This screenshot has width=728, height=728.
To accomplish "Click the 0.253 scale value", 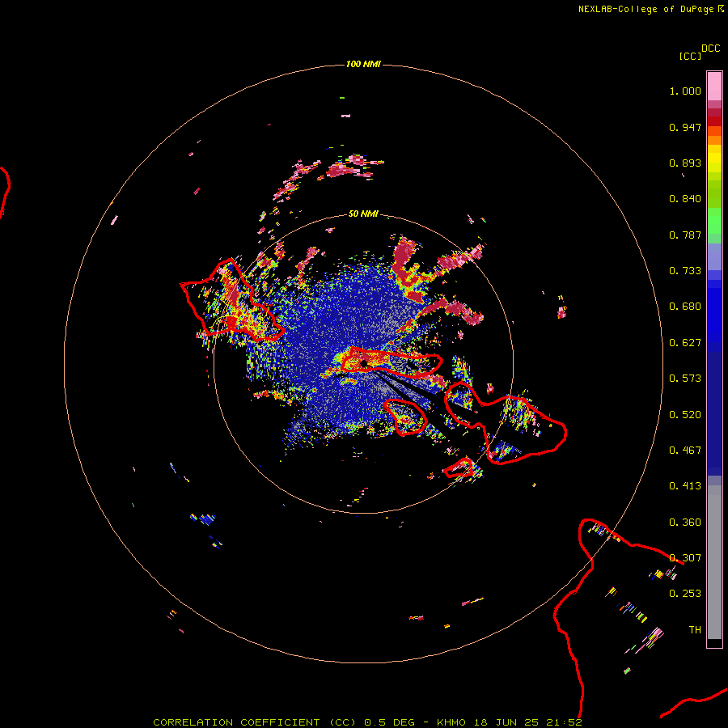I will [685, 594].
